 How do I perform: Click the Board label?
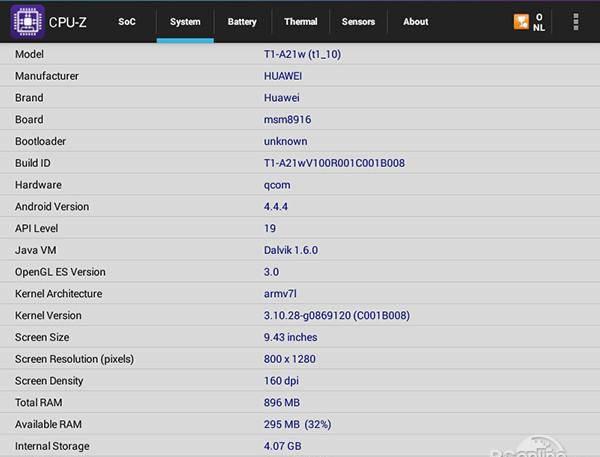pyautogui.click(x=29, y=120)
